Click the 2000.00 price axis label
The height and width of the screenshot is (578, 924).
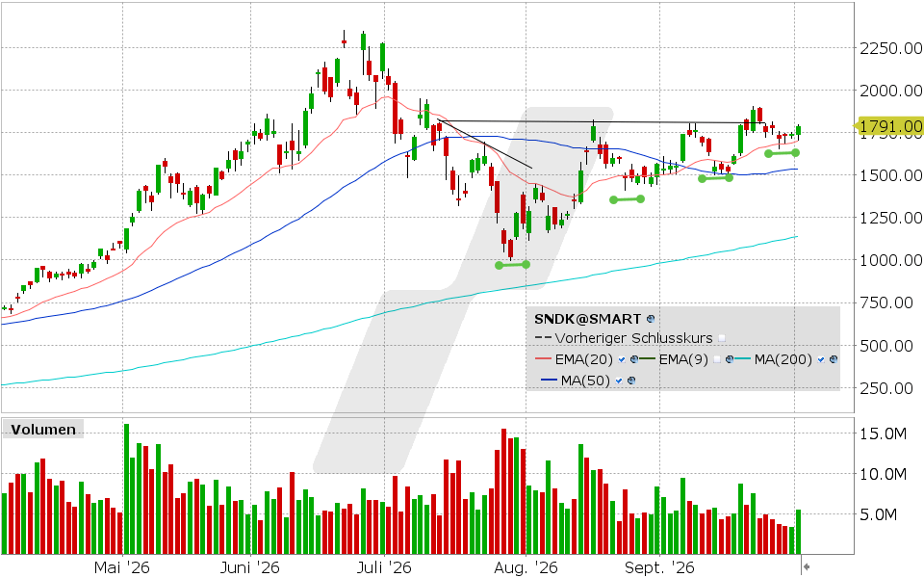pos(890,91)
